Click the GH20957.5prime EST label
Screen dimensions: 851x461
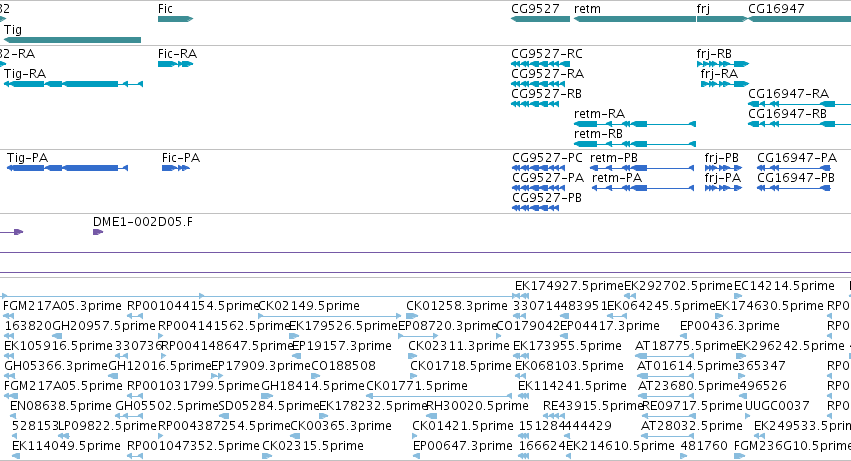104,326
